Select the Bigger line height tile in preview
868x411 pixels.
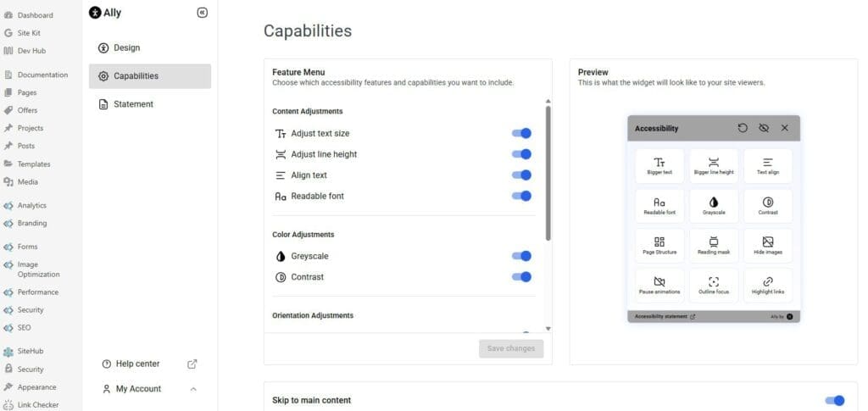pos(714,166)
